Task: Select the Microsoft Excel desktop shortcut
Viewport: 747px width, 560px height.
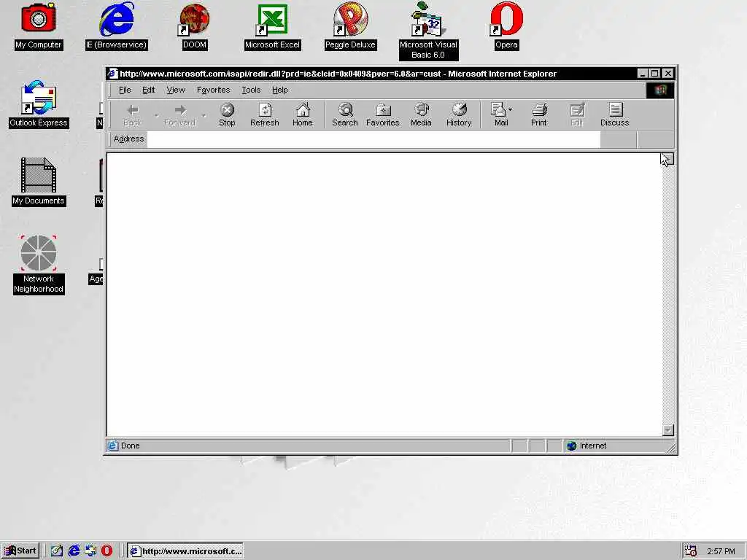Action: (x=272, y=26)
